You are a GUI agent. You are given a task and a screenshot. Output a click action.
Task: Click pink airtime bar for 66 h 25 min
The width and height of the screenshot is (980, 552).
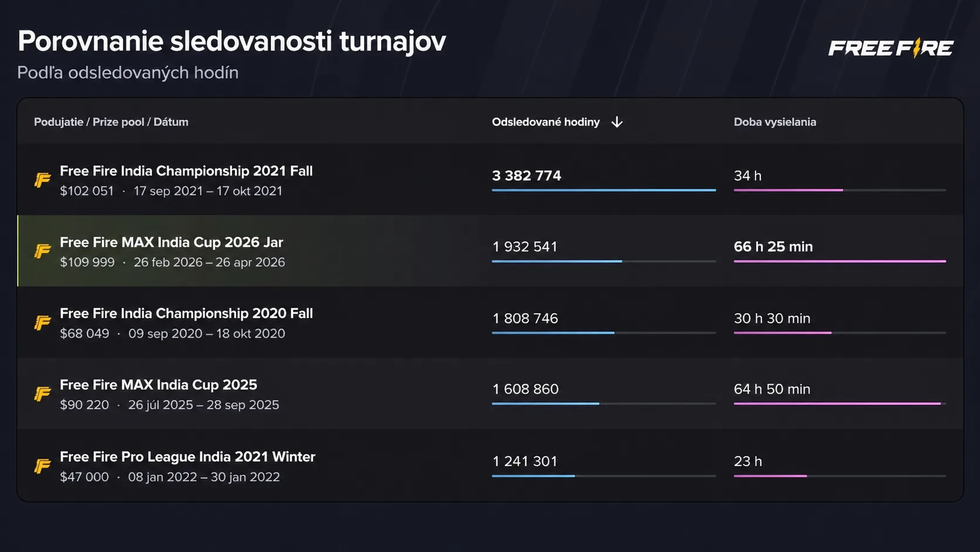click(839, 261)
